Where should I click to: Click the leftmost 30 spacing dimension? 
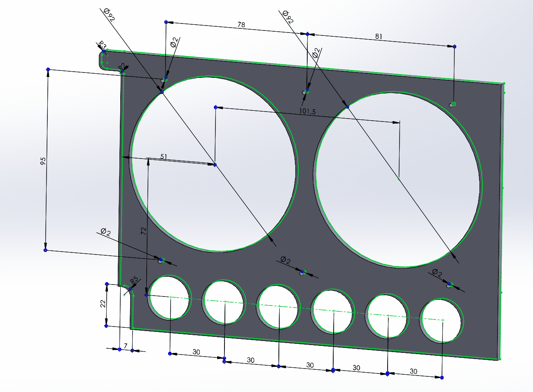(x=196, y=352)
